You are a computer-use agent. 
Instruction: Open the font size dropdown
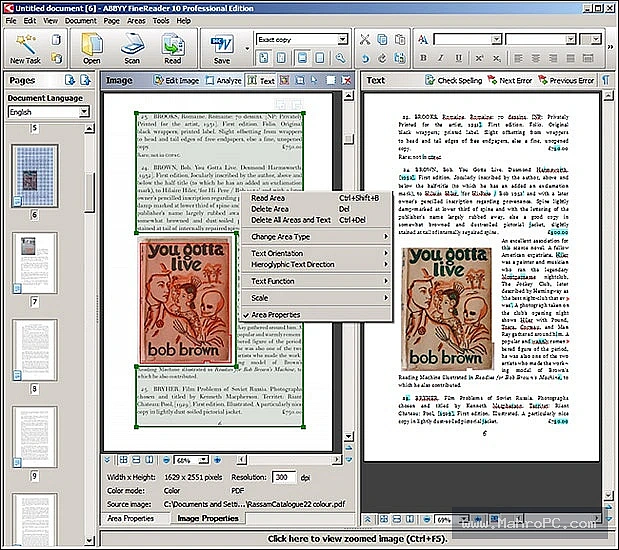point(570,39)
